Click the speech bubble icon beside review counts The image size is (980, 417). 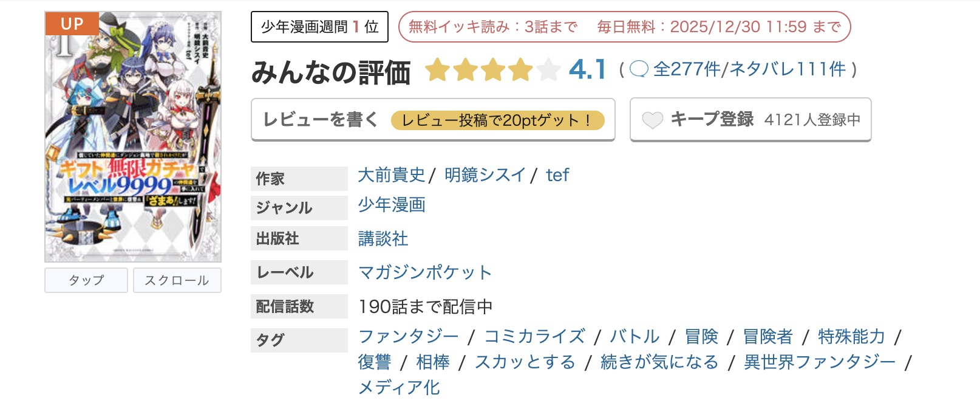pyautogui.click(x=639, y=71)
